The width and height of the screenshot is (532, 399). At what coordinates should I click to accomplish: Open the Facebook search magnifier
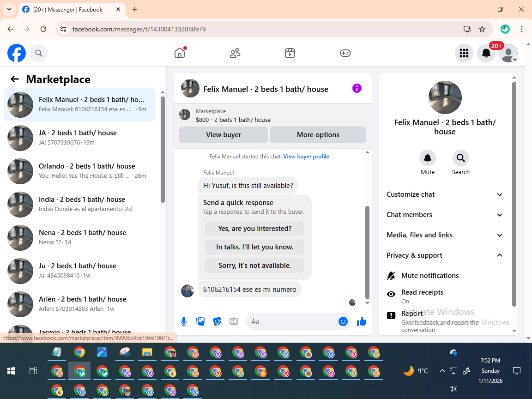tap(39, 53)
